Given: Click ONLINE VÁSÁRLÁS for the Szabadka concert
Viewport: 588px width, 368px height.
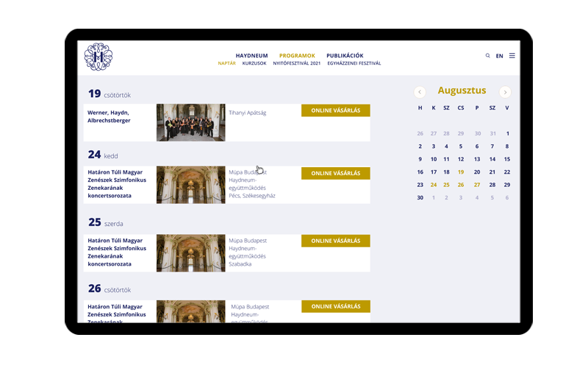Looking at the screenshot, I should 335,241.
